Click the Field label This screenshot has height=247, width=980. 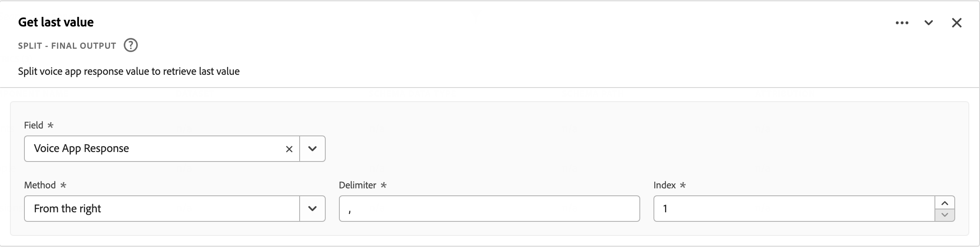(34, 125)
